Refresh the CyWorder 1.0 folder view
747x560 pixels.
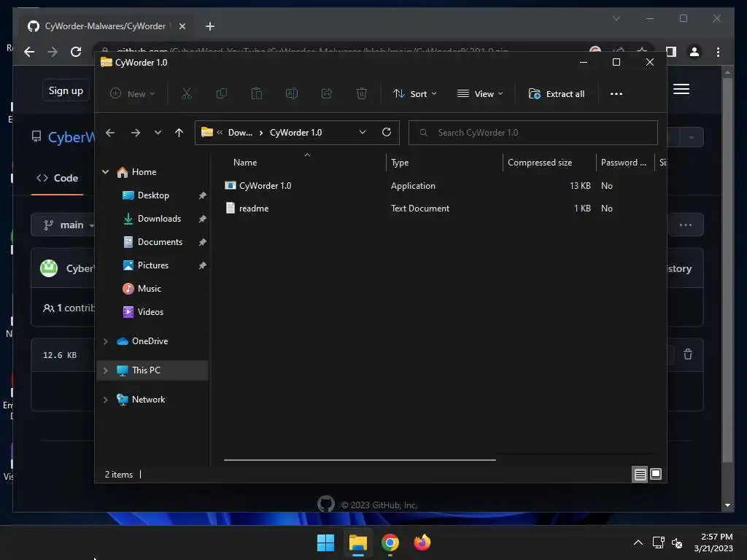[x=387, y=133]
